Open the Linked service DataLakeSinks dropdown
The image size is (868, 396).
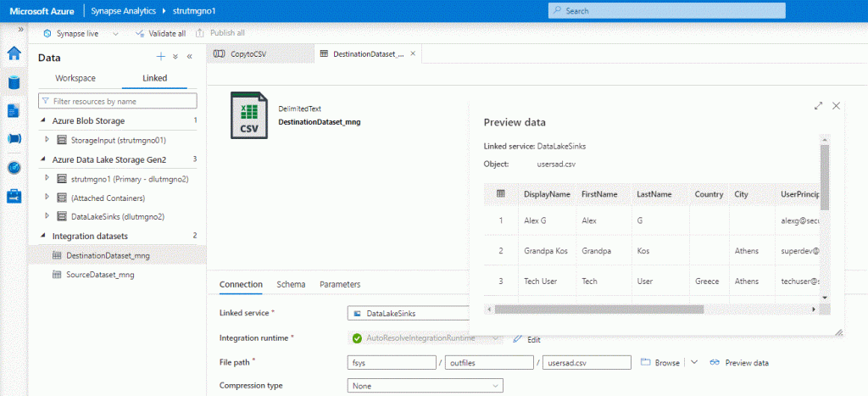click(409, 313)
